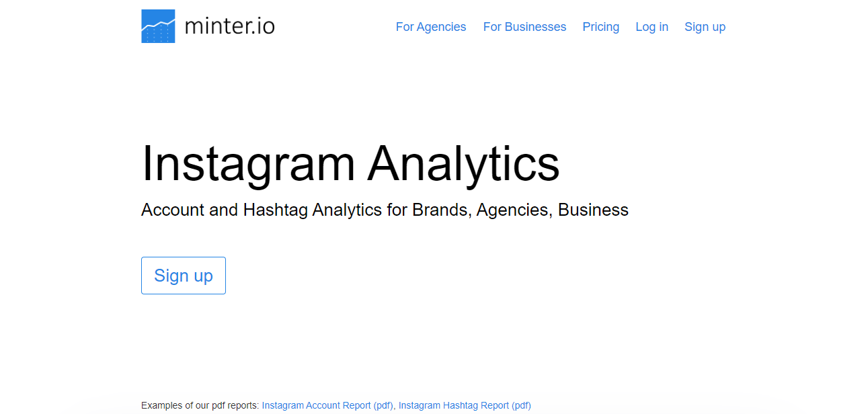This screenshot has height=414, width=868.
Task: Open the Instagram Account Report pdf
Action: 316,405
